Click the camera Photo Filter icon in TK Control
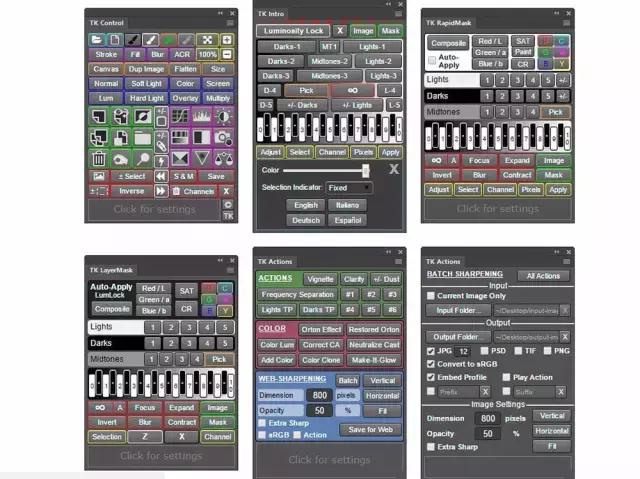This screenshot has height=479, width=640. pyautogui.click(x=223, y=137)
